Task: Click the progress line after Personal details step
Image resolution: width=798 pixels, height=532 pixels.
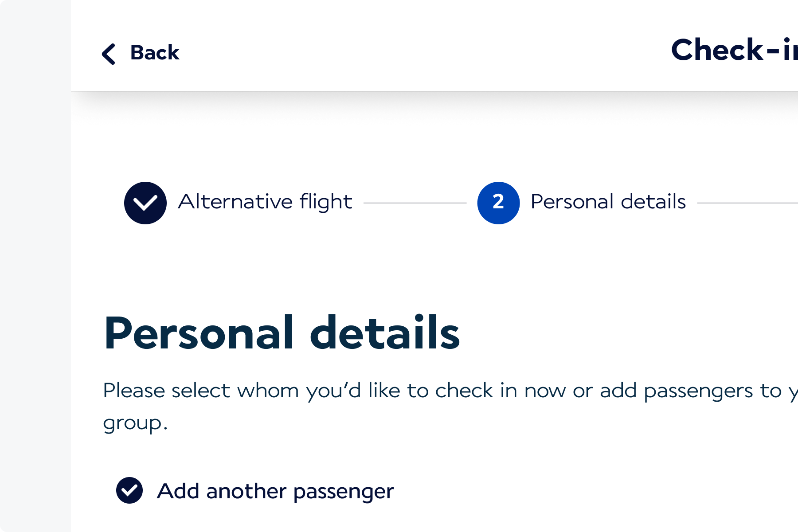Action: coord(747,203)
